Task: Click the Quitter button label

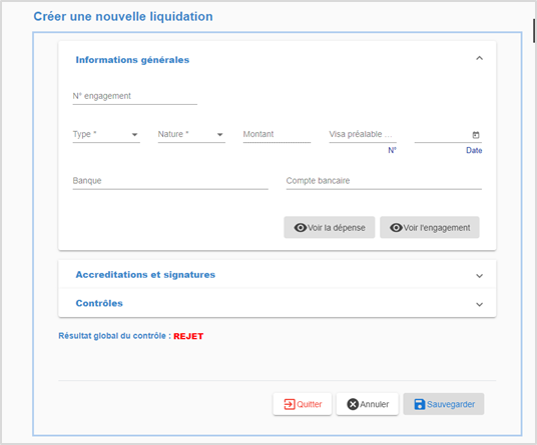Action: click(309, 404)
